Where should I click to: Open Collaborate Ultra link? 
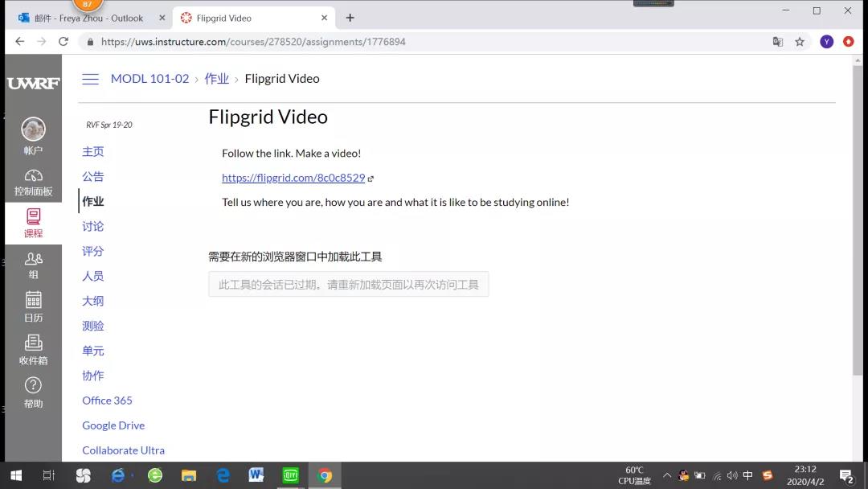pyautogui.click(x=124, y=450)
